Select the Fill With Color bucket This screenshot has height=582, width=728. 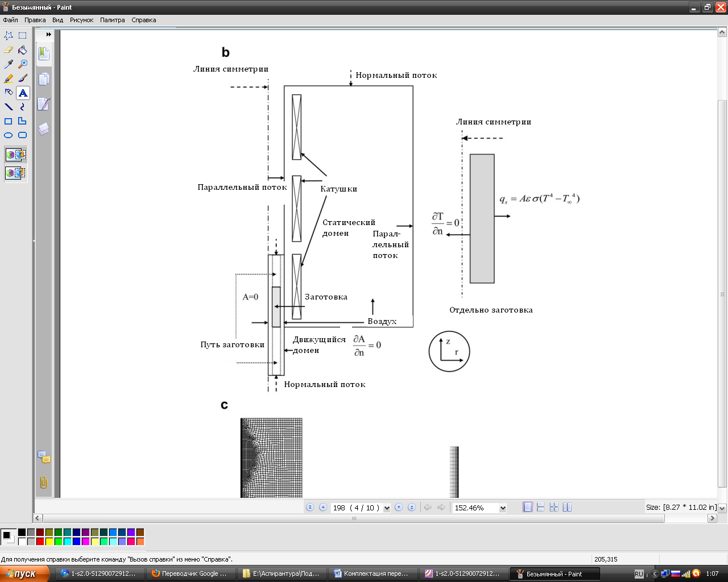[x=23, y=50]
